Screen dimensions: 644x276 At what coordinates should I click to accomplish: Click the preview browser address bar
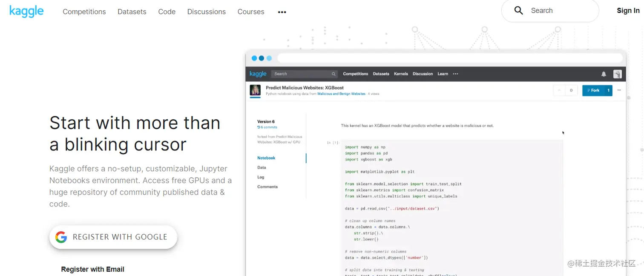coord(450,58)
